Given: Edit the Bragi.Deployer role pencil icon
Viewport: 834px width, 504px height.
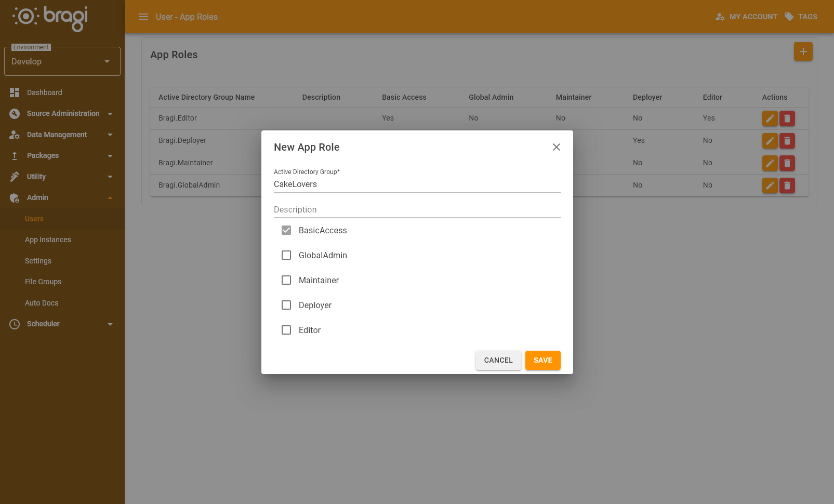Looking at the screenshot, I should pyautogui.click(x=770, y=141).
